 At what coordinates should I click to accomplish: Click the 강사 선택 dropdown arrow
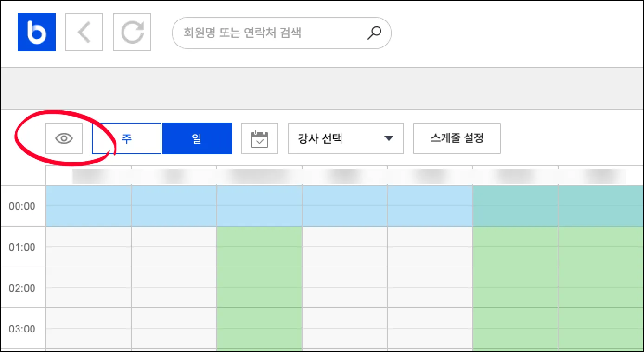tap(389, 138)
